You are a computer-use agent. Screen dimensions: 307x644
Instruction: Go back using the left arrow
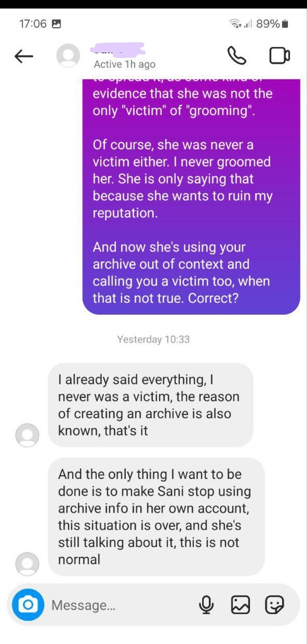[x=24, y=56]
